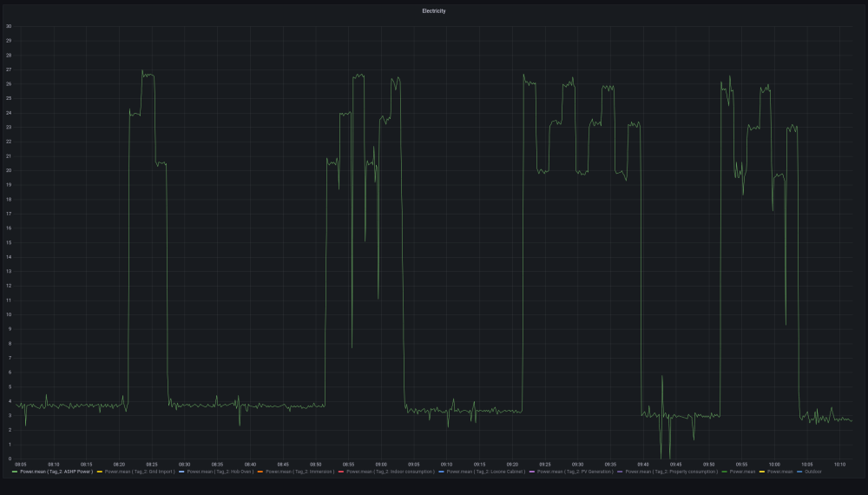
Task: Click the green ASHP Power color swatch
Action: click(x=15, y=472)
